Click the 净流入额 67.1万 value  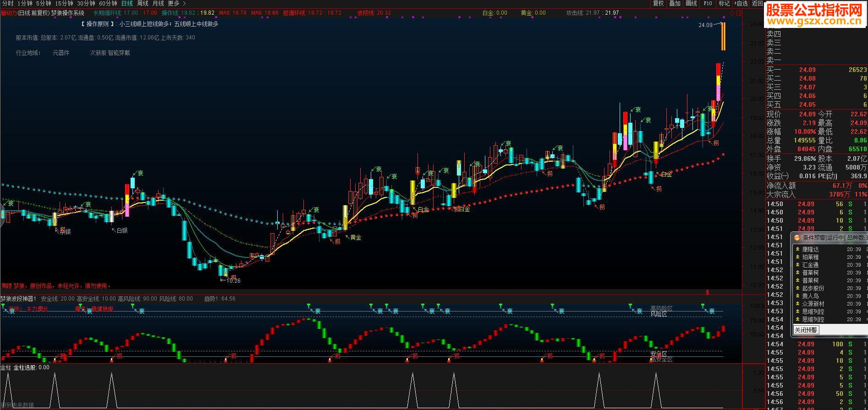tap(842, 186)
